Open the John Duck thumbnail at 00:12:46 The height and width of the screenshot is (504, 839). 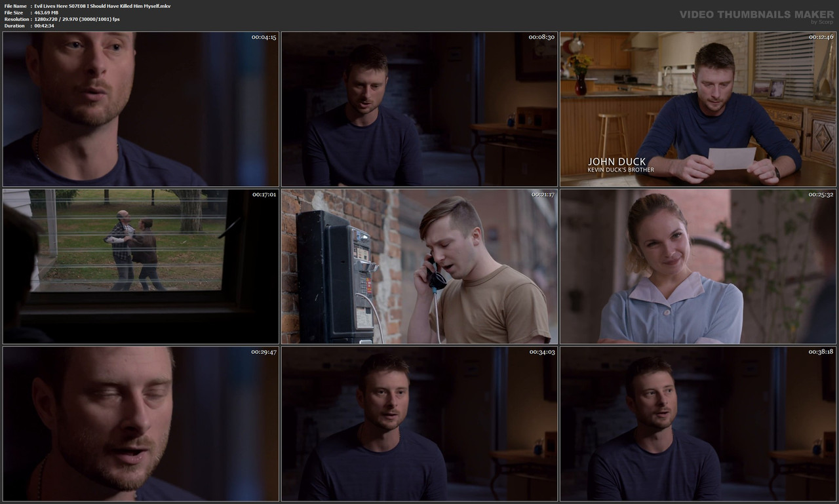[x=698, y=109]
